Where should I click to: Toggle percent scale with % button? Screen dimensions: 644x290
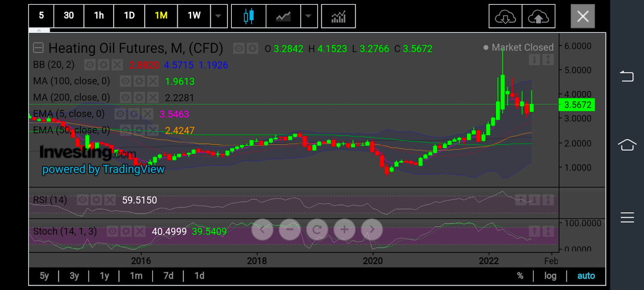520,276
